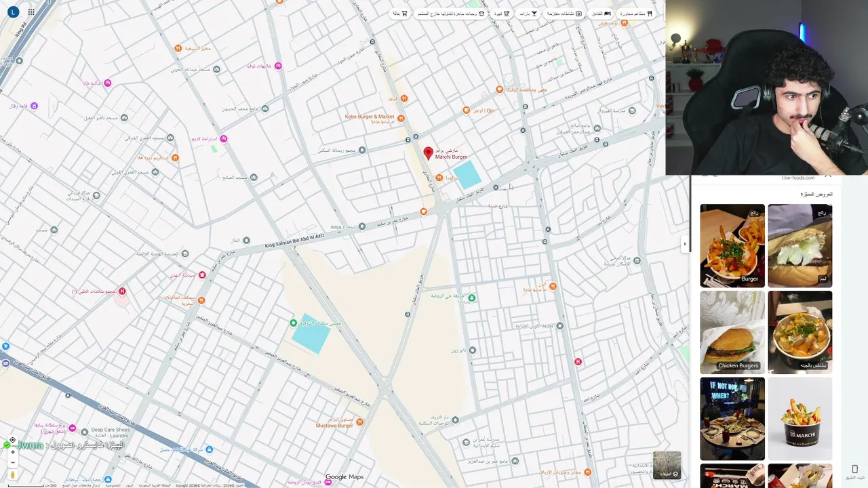The image size is (868, 488).
Task: Click the medical complex H marker at left
Action: coord(122,291)
